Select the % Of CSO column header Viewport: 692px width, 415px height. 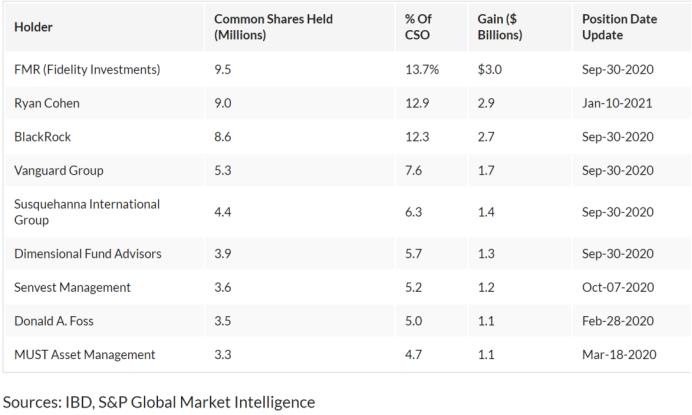[x=418, y=27]
